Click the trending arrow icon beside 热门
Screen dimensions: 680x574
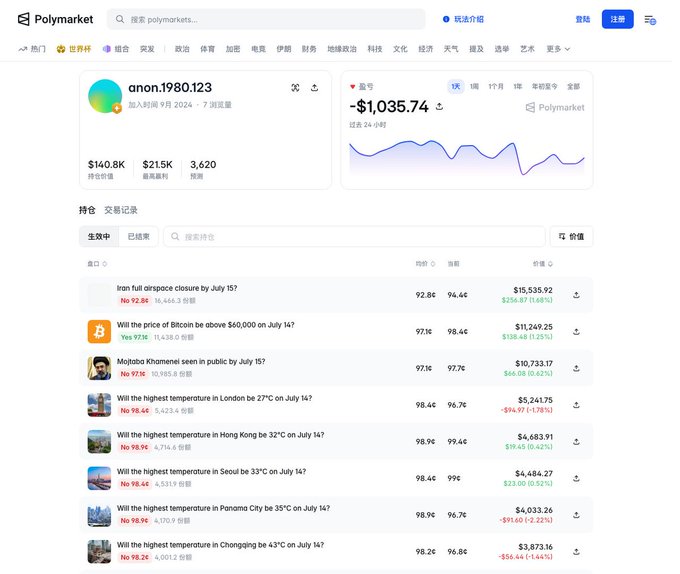(x=23, y=49)
